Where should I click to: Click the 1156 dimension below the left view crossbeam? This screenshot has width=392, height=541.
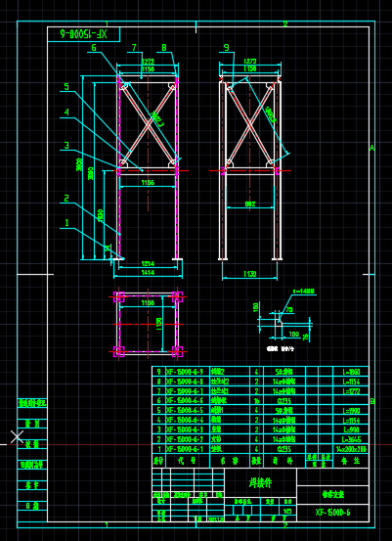tap(148, 183)
